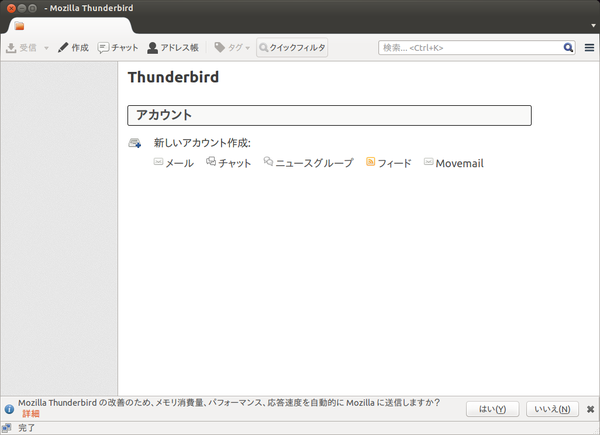The width and height of the screenshot is (600, 435).
Task: Open the tab list dropdown arrow
Action: tap(593, 26)
